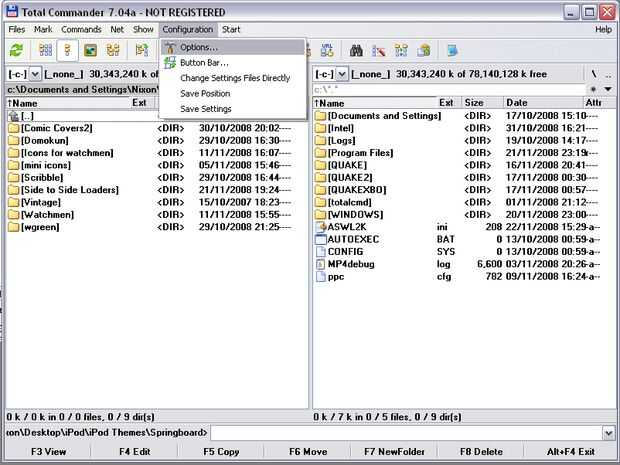The width and height of the screenshot is (620, 465).
Task: Click the Synchronize directories toolbar icon
Action: 401,50
